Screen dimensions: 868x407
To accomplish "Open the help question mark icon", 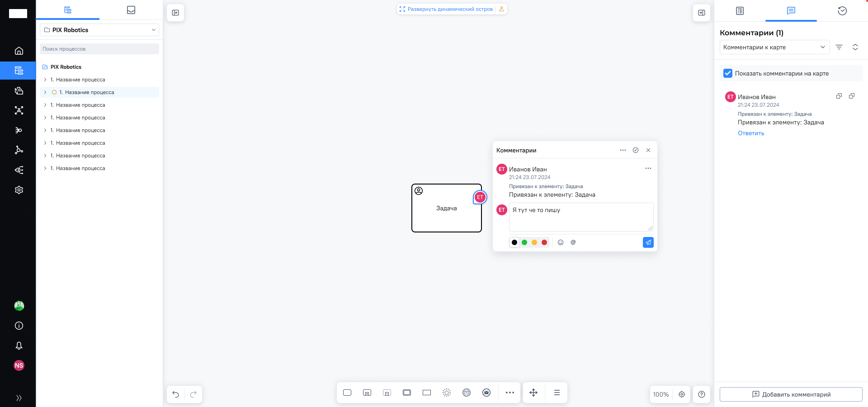I will click(x=702, y=394).
